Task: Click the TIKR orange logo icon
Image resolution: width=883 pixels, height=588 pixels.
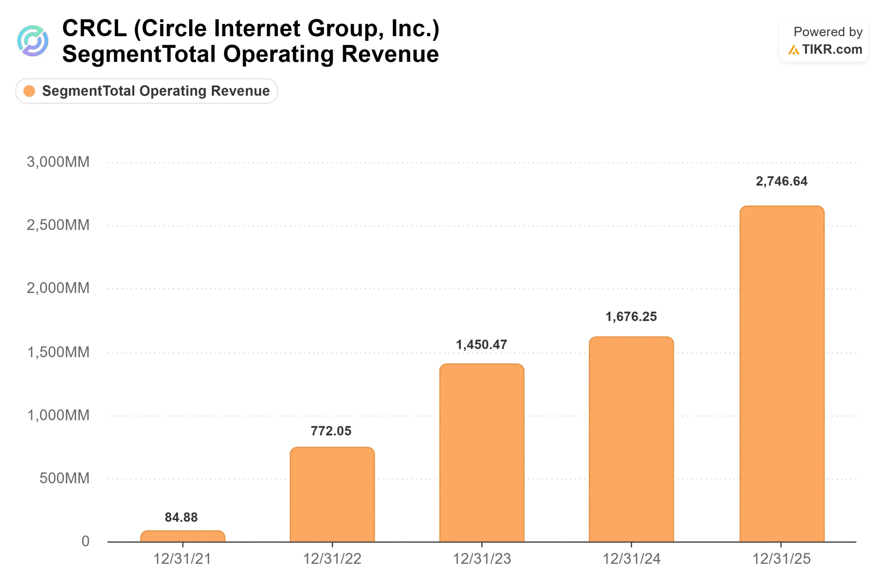Action: [x=793, y=50]
